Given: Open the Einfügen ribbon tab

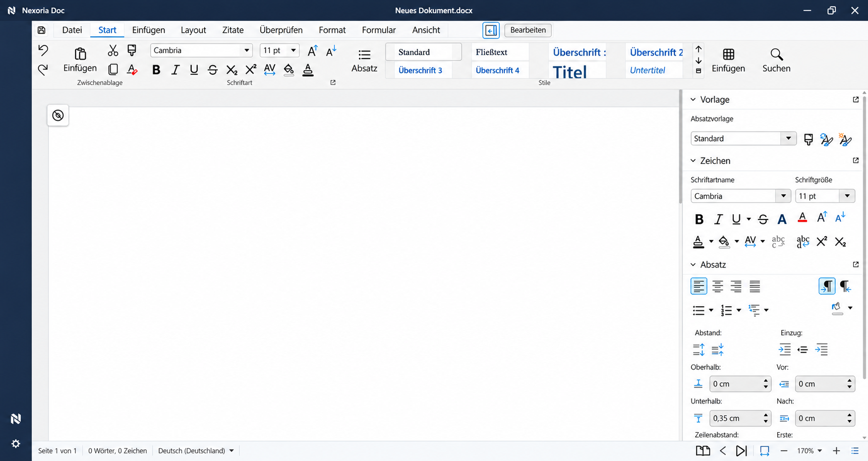Looking at the screenshot, I should click(148, 30).
